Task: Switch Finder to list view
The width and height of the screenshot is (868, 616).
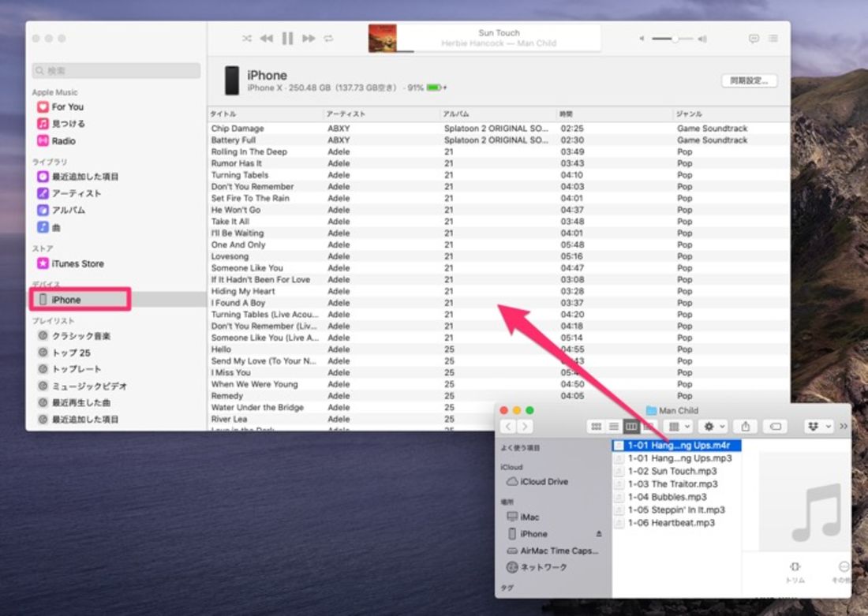Action: [x=613, y=426]
